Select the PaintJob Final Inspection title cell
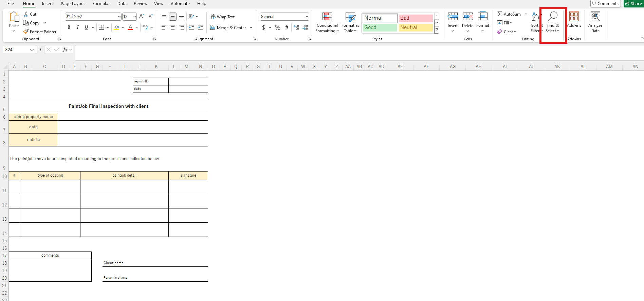 click(x=108, y=106)
